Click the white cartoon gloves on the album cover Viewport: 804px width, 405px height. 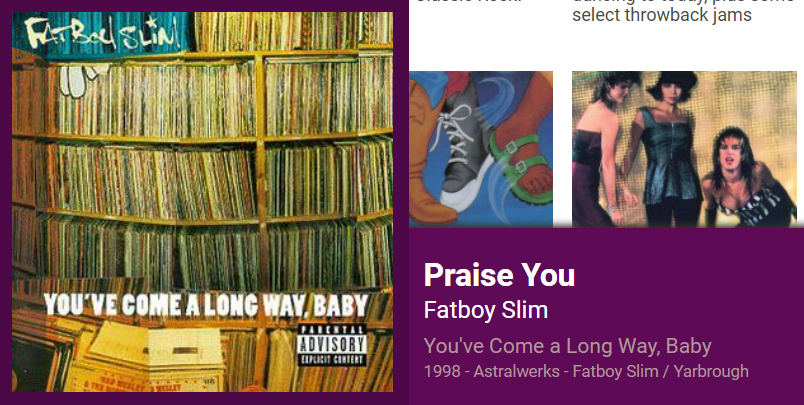(x=78, y=78)
